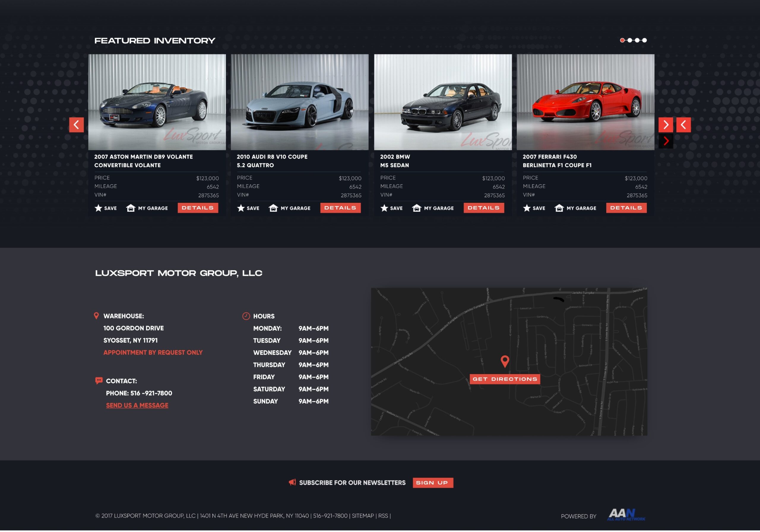Click the map location pin marker
The width and height of the screenshot is (760, 532).
click(505, 362)
